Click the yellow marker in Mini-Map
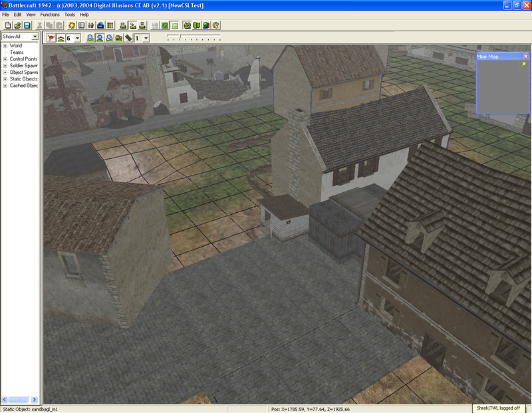Image resolution: width=532 pixels, height=413 pixels. [x=524, y=64]
